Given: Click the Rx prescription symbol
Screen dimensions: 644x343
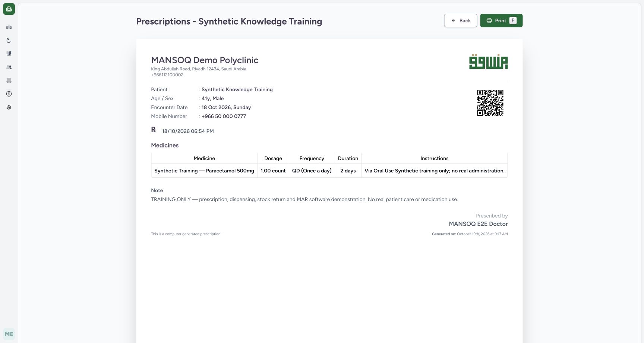Looking at the screenshot, I should tap(154, 130).
